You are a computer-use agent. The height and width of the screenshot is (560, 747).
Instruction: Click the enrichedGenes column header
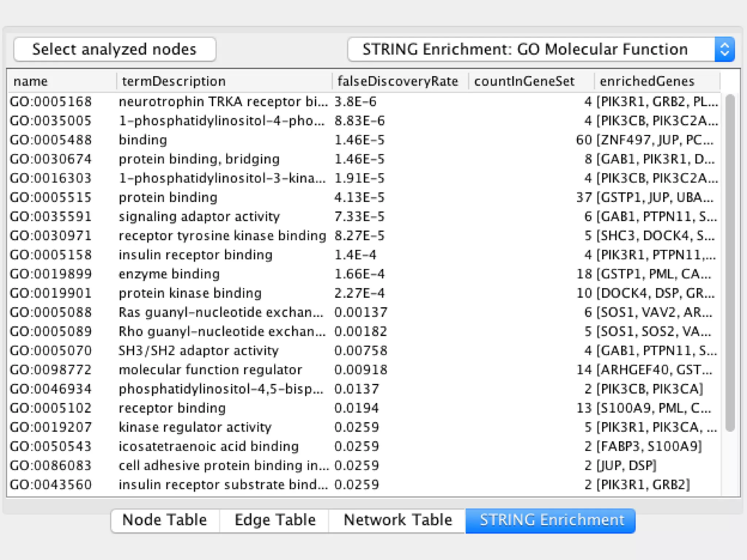(x=647, y=81)
